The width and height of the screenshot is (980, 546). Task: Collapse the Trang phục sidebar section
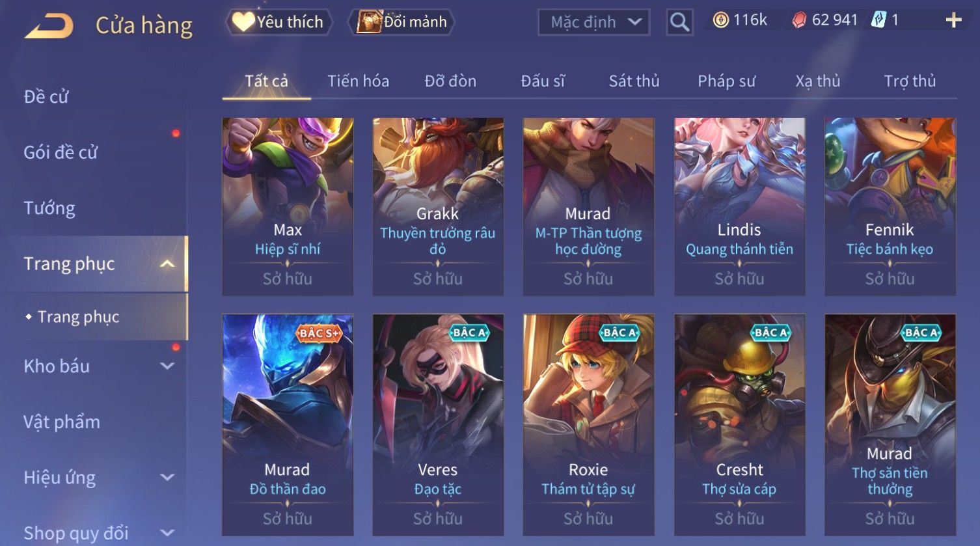click(x=167, y=264)
